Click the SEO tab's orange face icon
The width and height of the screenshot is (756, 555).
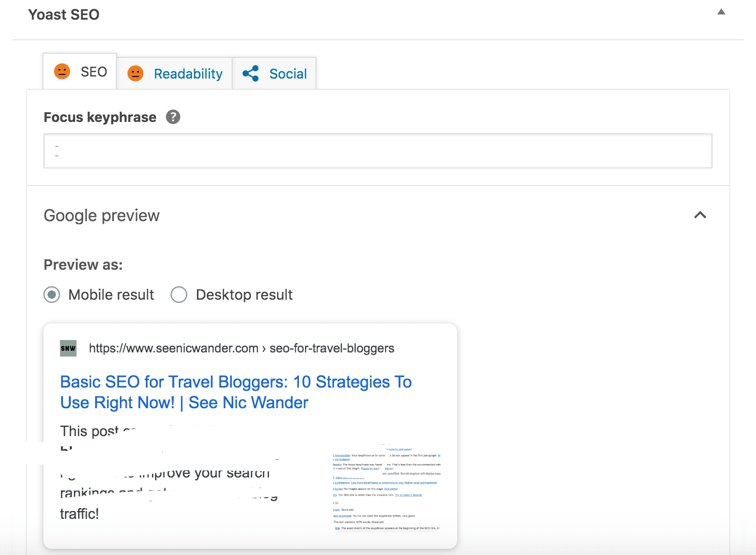click(x=62, y=71)
